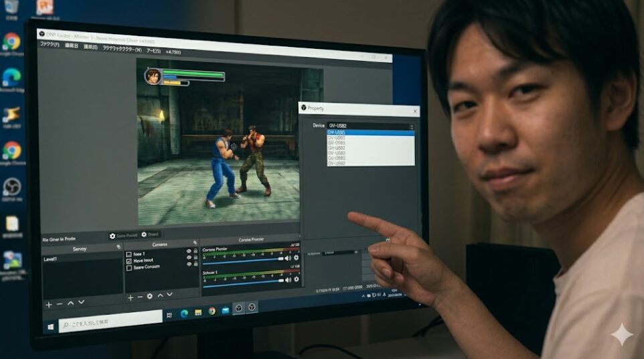
Task: Click the Trend gear button
Action: [151, 234]
